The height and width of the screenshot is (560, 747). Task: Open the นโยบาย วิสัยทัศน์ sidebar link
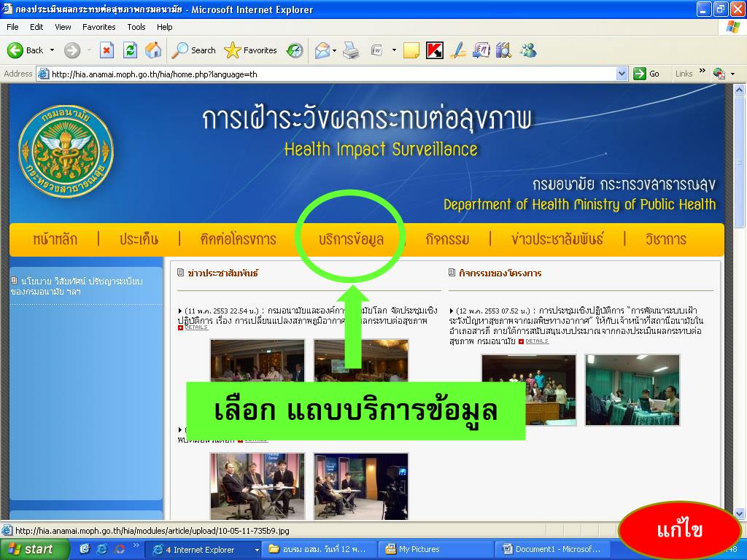(77, 286)
